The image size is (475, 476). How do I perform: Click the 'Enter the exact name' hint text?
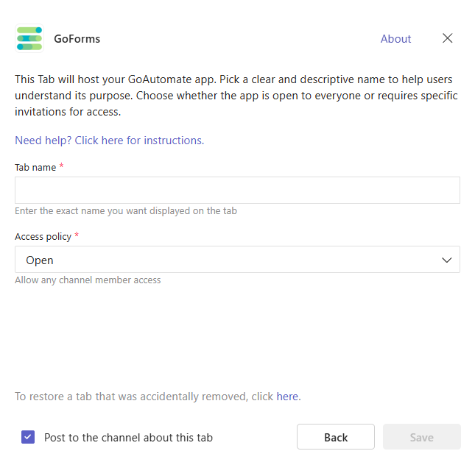126,211
